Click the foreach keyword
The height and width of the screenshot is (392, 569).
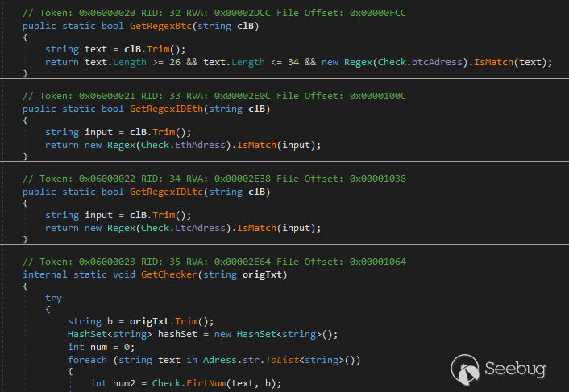coord(87,360)
